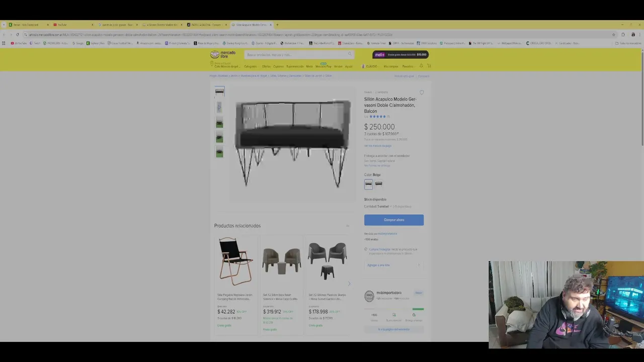Click the $ 42.282 price
The width and height of the screenshot is (644, 362).
pyautogui.click(x=226, y=312)
